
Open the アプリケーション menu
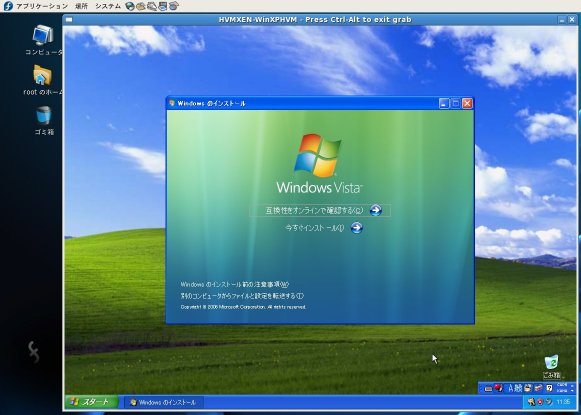pos(42,6)
